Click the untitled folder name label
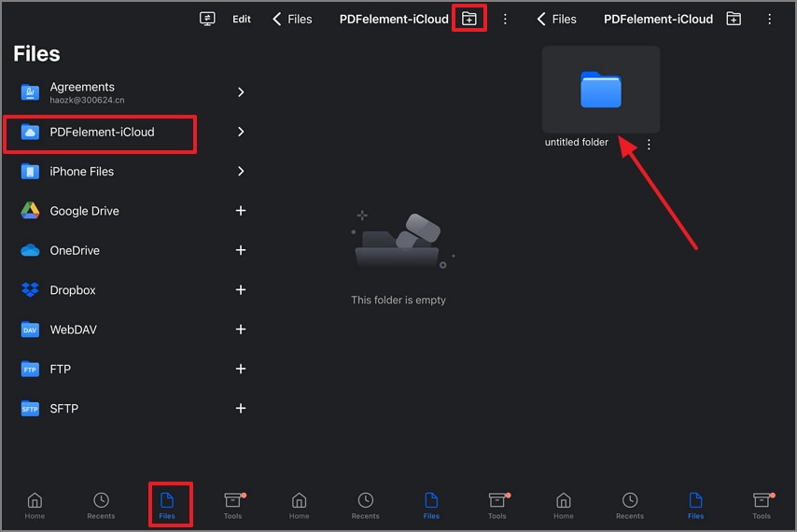The height and width of the screenshot is (532, 797). [x=577, y=142]
